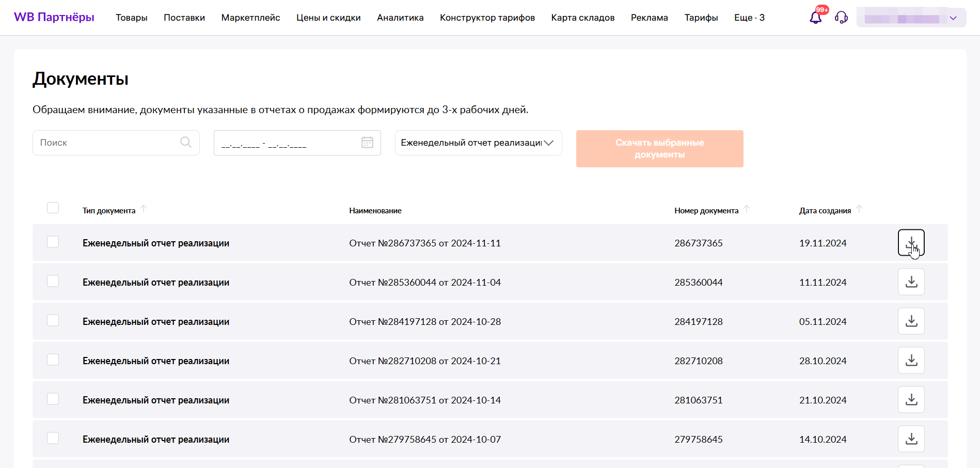Image resolution: width=980 pixels, height=468 pixels.
Task: Open the calendar date picker icon
Action: pos(367,143)
